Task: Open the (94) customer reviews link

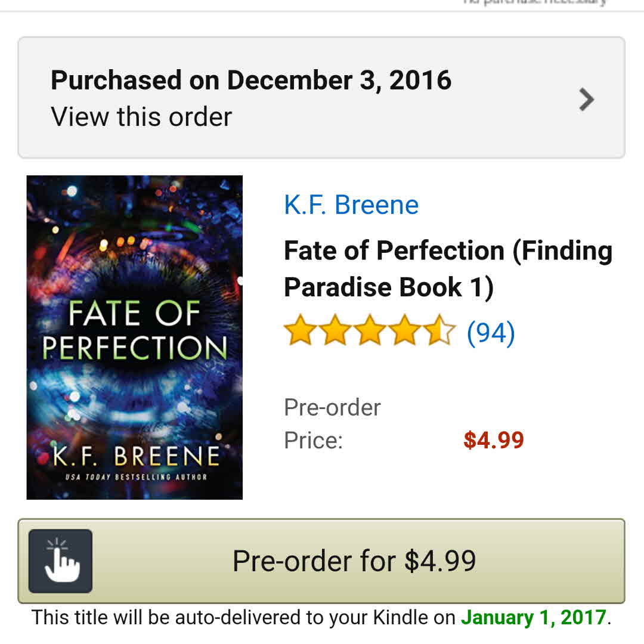Action: (x=491, y=332)
